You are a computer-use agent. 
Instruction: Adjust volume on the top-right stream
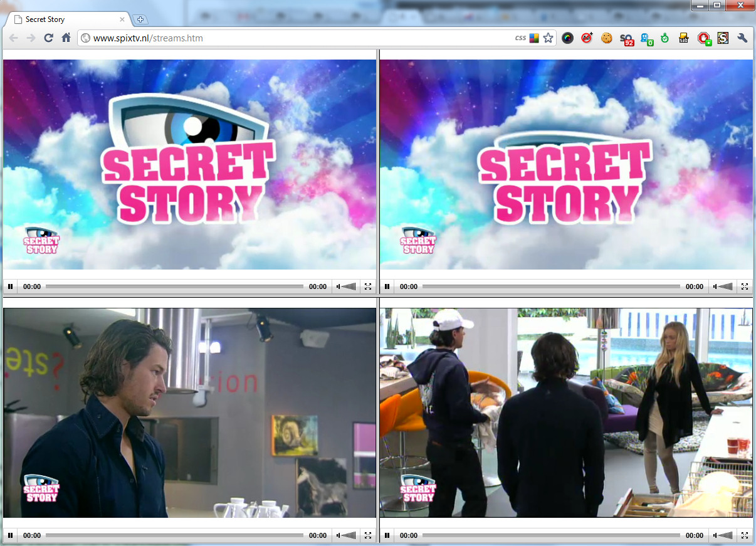pyautogui.click(x=723, y=286)
